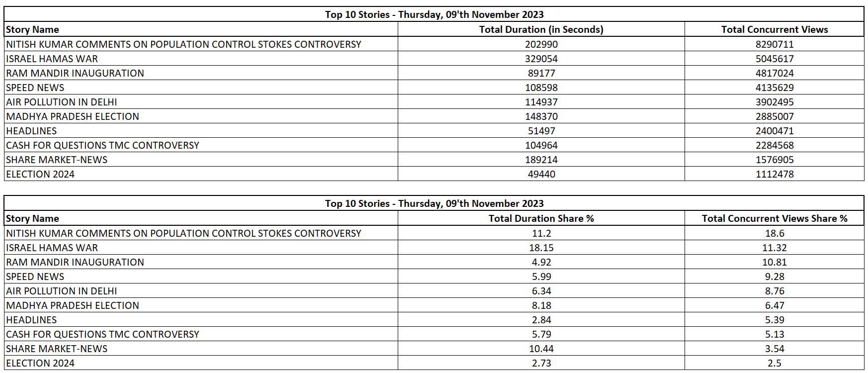Click the duration share cell 10.44
This screenshot has height=373, width=868.
pos(541,349)
